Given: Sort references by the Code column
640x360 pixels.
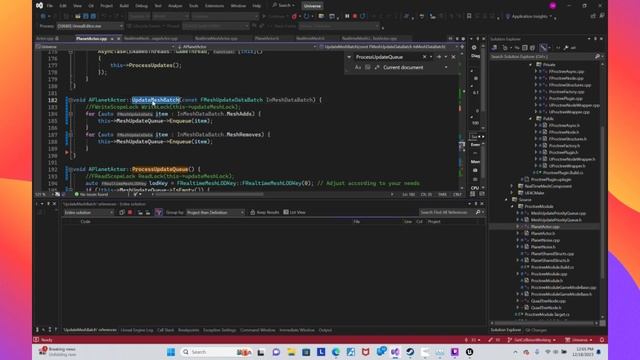Looking at the screenshot, I should click(x=85, y=222).
